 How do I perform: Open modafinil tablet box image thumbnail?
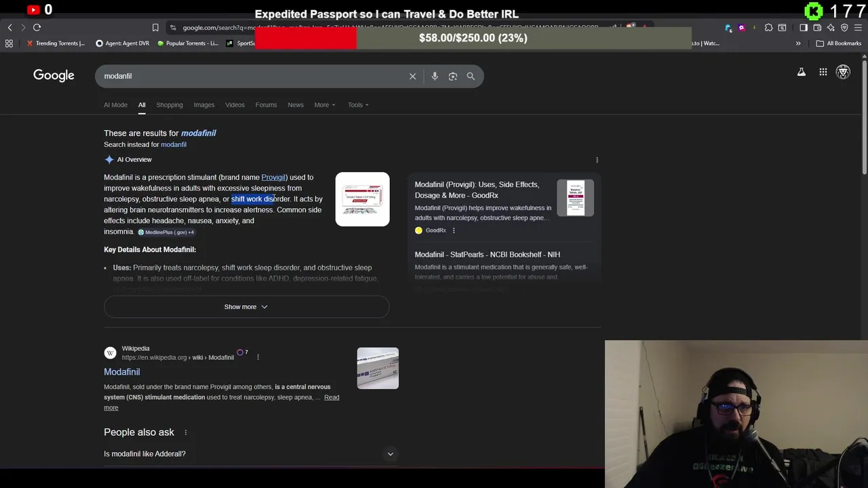[362, 199]
